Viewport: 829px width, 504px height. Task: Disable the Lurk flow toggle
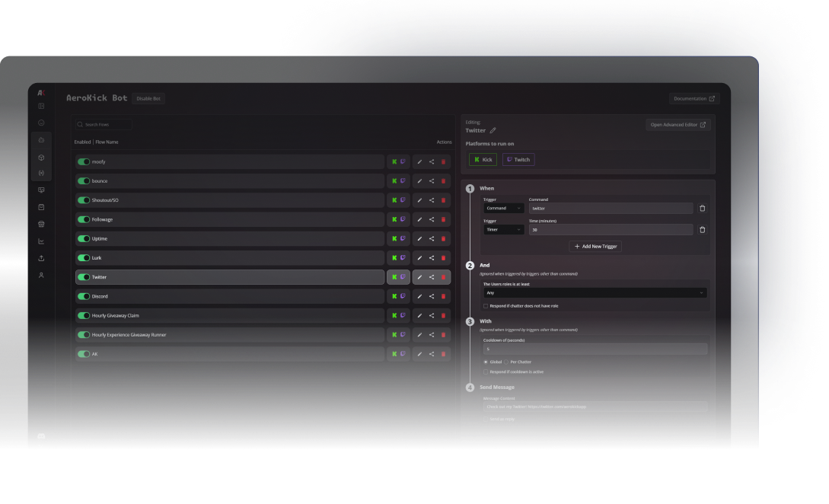click(82, 257)
